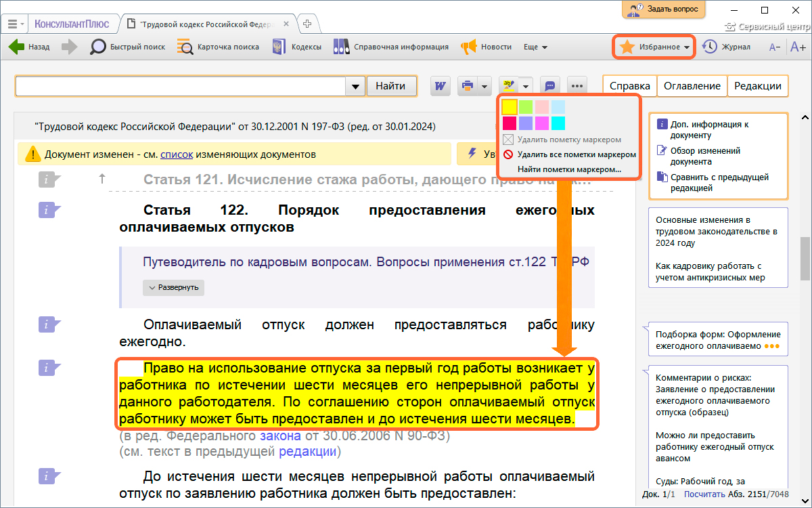Image resolution: width=812 pixels, height=508 pixels.
Task: Open the 'список' link of amending documents
Action: coord(177,154)
